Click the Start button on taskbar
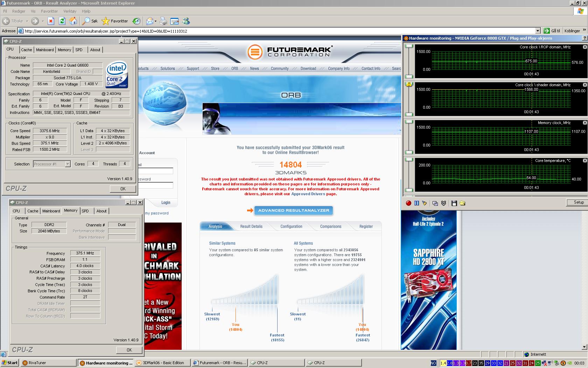588x368 pixels. click(x=10, y=363)
